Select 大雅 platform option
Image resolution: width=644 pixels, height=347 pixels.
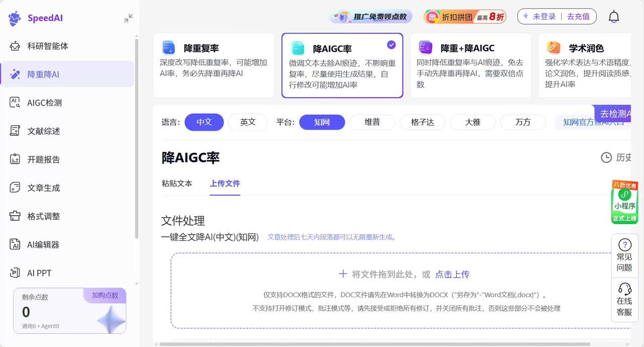473,122
